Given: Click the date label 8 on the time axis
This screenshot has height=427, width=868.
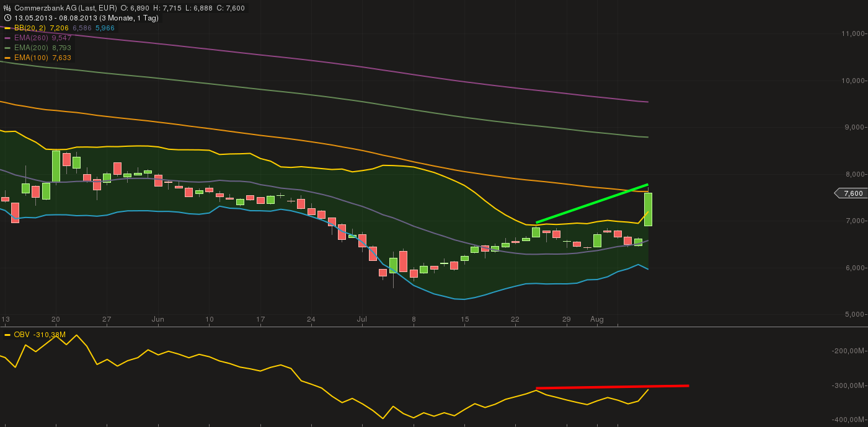Looking at the screenshot, I should pyautogui.click(x=414, y=319).
